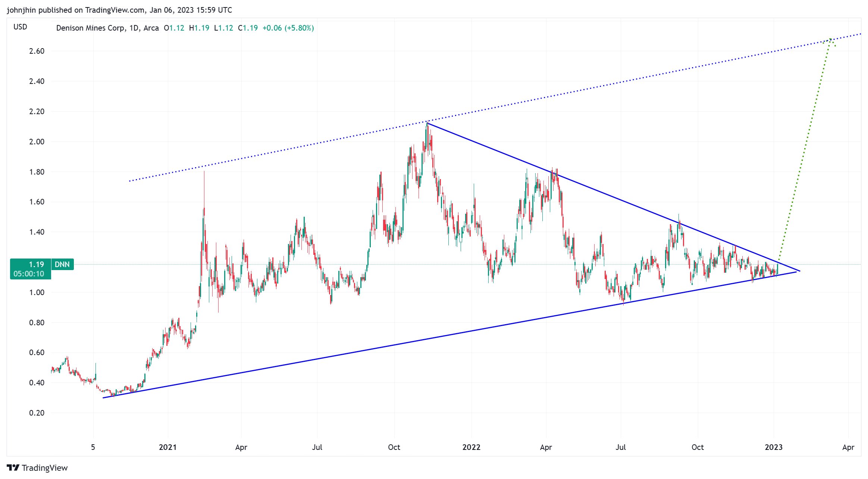The image size is (868, 479).
Task: Click the green arrowhead at target
Action: [x=830, y=40]
